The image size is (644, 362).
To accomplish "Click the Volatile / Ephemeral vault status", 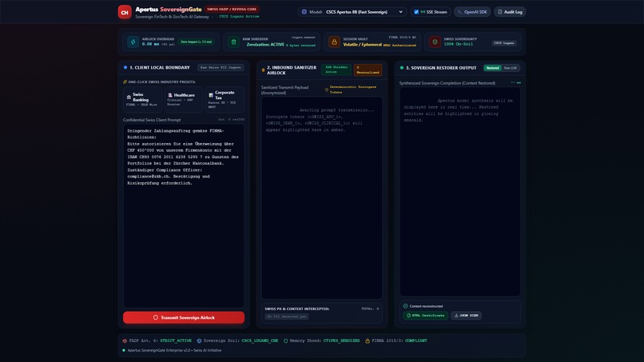I will pyautogui.click(x=362, y=45).
